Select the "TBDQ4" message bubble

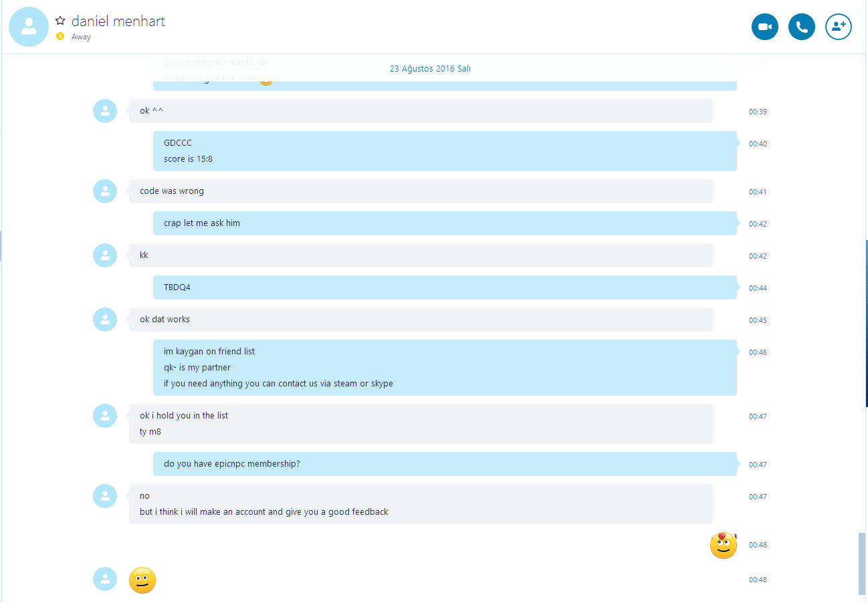point(445,287)
